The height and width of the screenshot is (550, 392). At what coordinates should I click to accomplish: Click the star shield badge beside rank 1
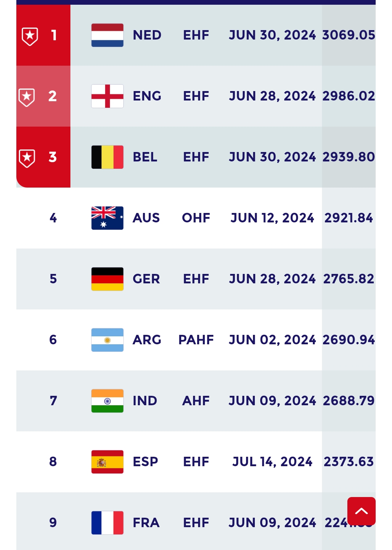click(30, 36)
